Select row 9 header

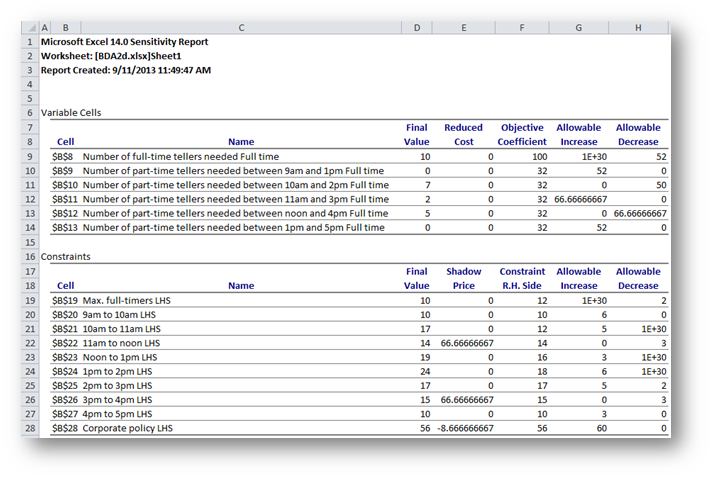[x=30, y=157]
